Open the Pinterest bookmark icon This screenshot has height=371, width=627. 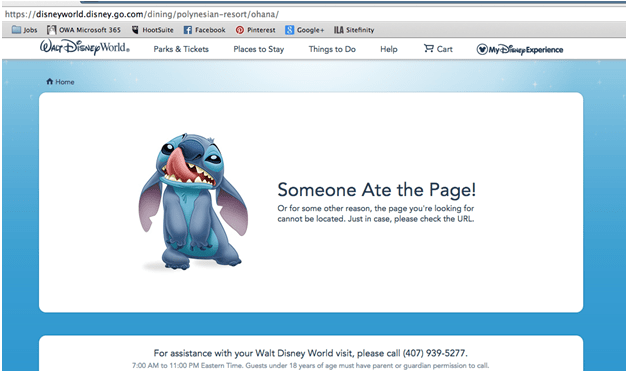(x=240, y=30)
